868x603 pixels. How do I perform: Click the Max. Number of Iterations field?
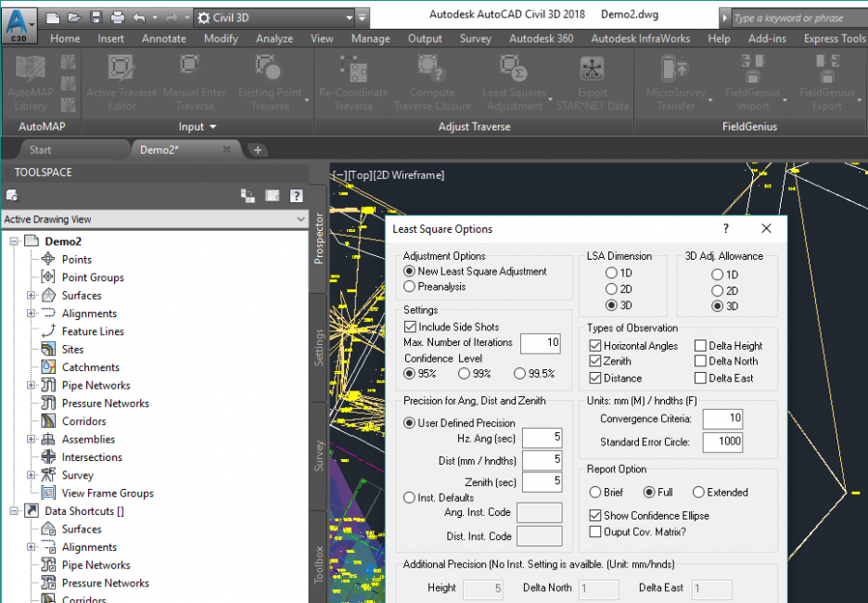(x=540, y=343)
